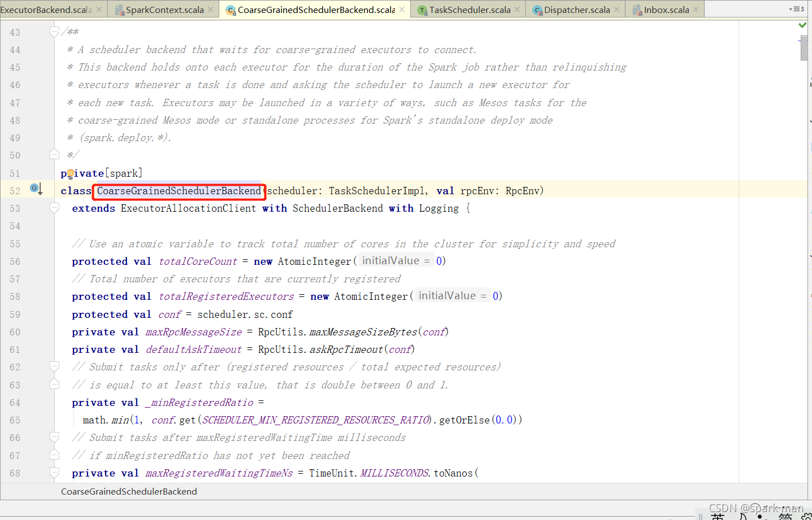Click Logging trait name on line 53
The width and height of the screenshot is (812, 520).
click(439, 208)
